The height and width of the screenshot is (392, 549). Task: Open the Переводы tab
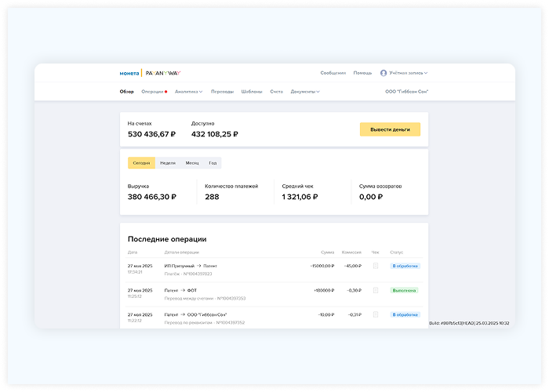click(x=222, y=92)
